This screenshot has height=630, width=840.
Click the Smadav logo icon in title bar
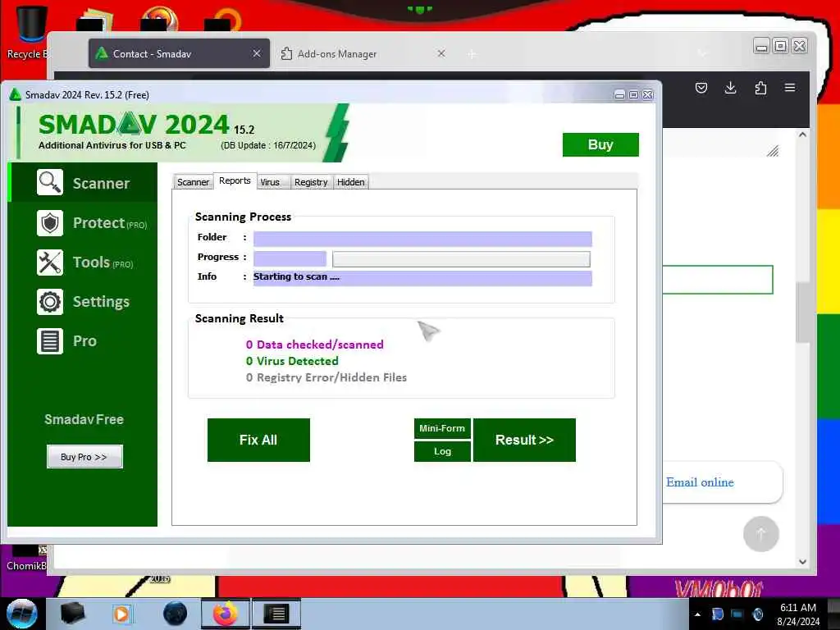pos(16,95)
